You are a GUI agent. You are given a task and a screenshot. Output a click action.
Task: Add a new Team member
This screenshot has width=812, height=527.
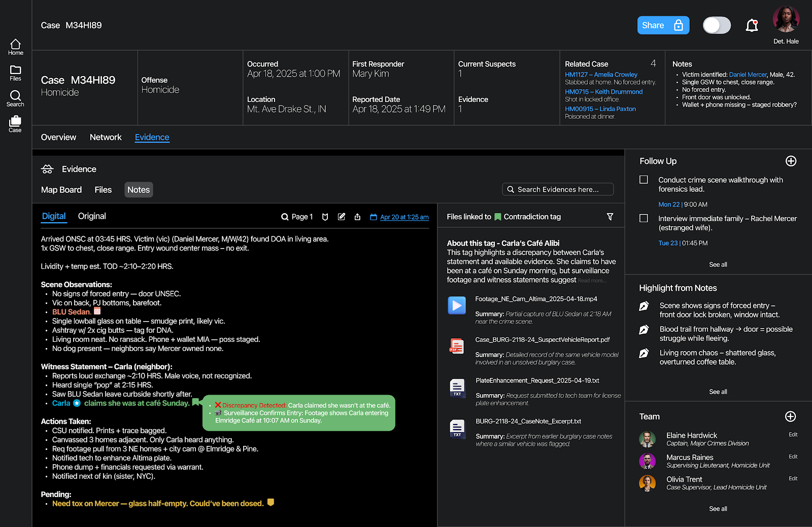[790, 417]
